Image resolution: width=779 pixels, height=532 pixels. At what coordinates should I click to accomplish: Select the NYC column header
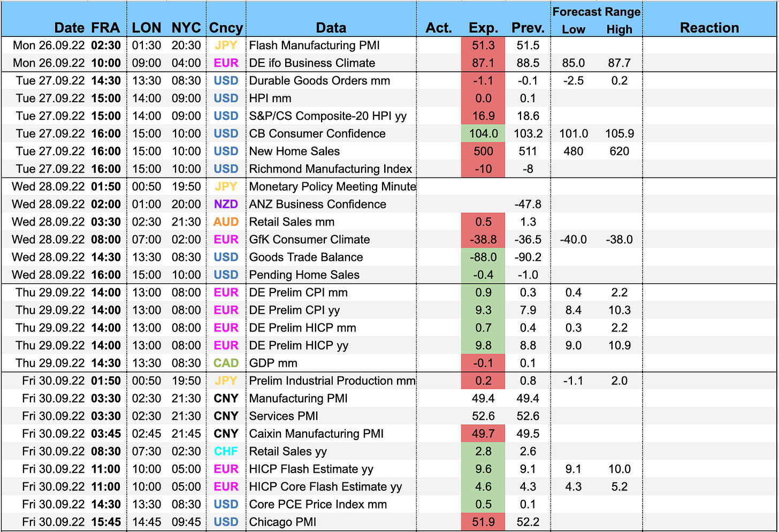coord(186,28)
